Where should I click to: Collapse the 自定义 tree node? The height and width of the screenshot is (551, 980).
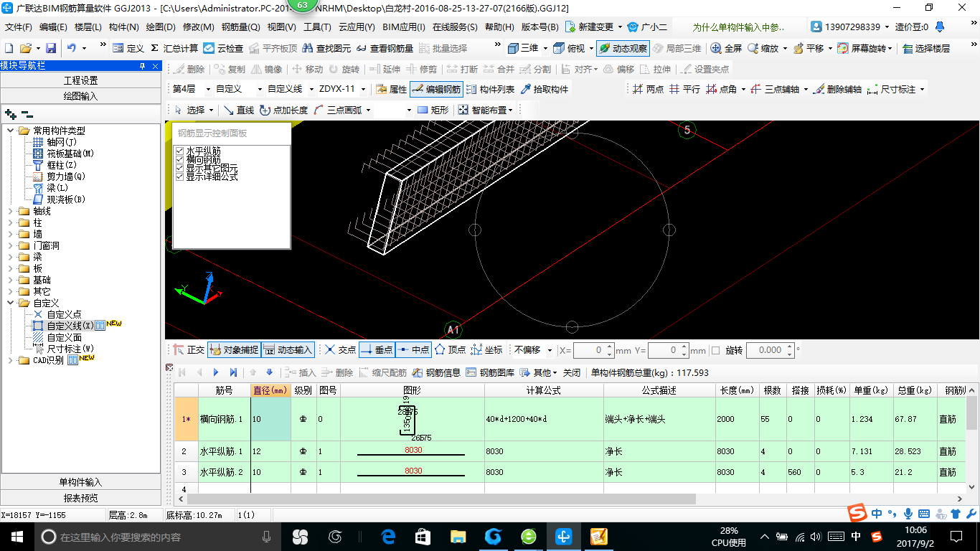[x=11, y=303]
